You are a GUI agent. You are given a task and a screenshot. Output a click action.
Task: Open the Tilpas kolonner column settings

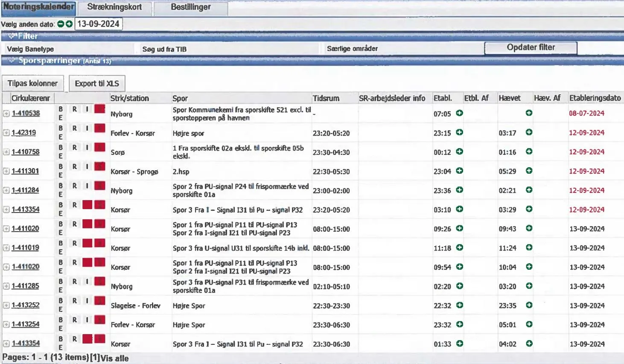coord(32,84)
